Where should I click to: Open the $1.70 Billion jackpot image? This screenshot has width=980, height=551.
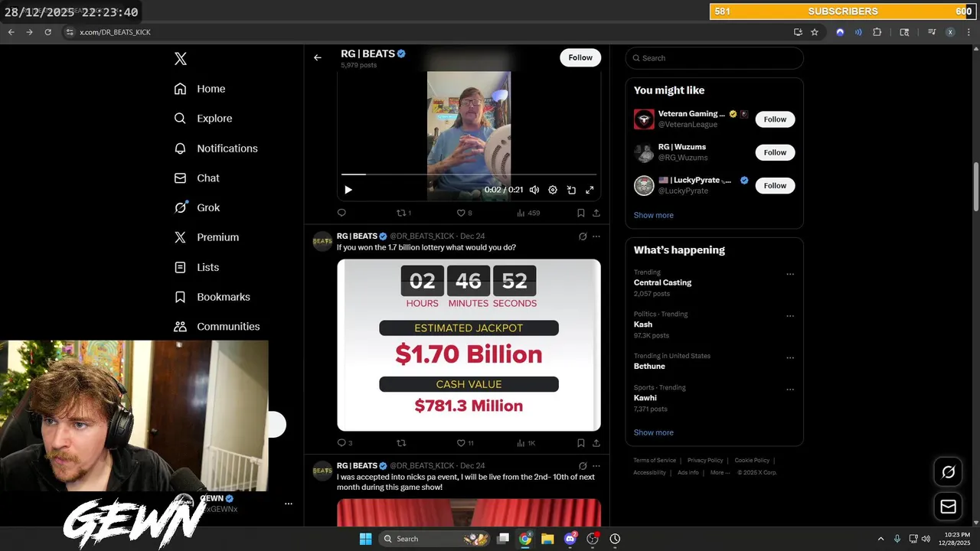469,345
